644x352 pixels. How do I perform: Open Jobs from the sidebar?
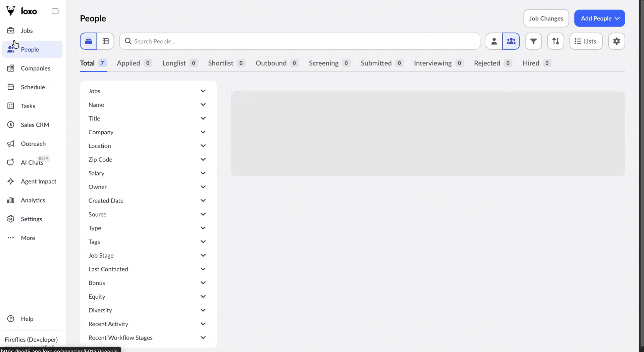32,31
